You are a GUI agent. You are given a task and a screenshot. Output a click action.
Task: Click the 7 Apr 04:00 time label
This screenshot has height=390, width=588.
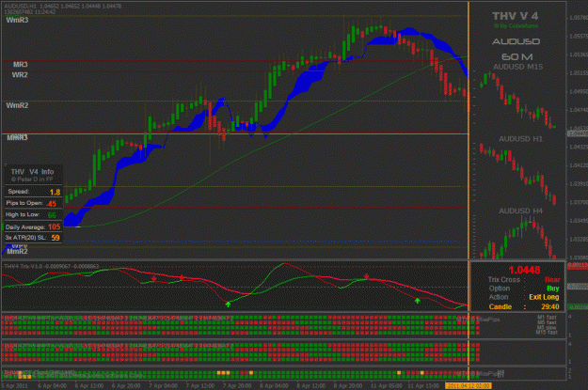pyautogui.click(x=163, y=385)
